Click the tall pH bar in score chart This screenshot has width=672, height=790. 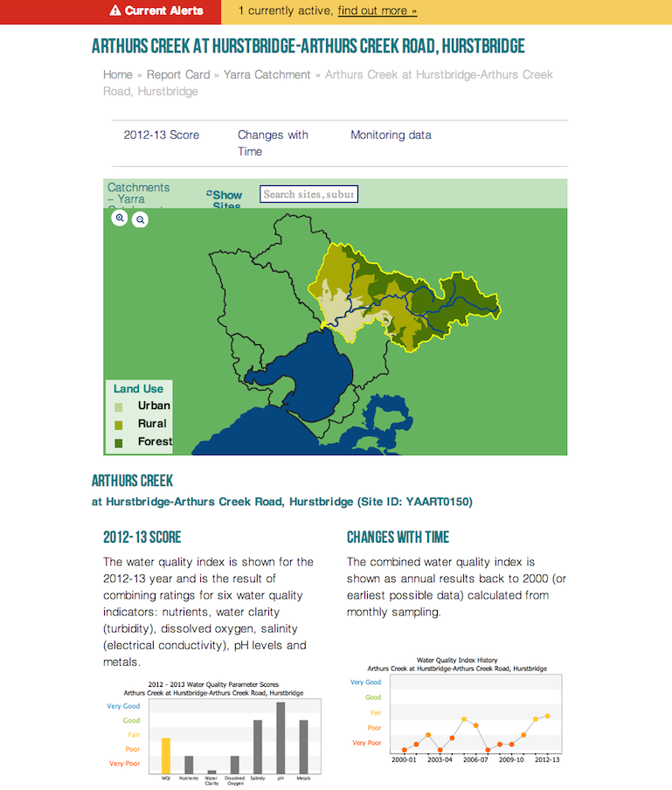point(281,738)
